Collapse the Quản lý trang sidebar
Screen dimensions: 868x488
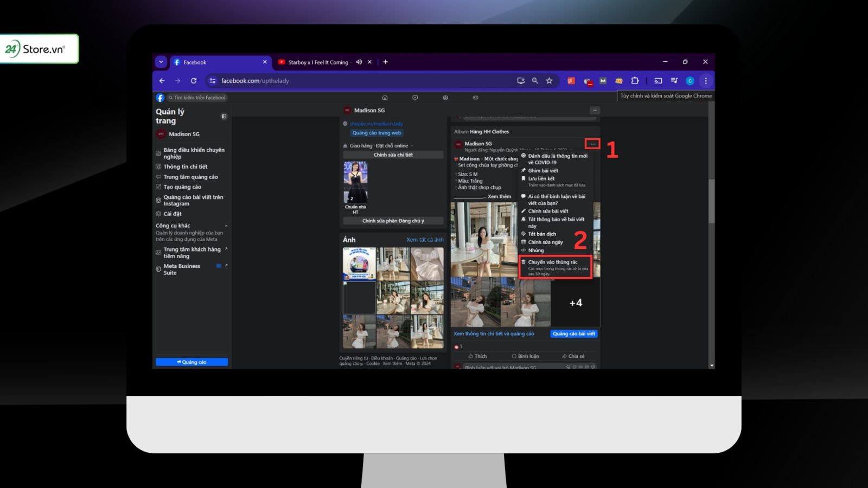(224, 116)
